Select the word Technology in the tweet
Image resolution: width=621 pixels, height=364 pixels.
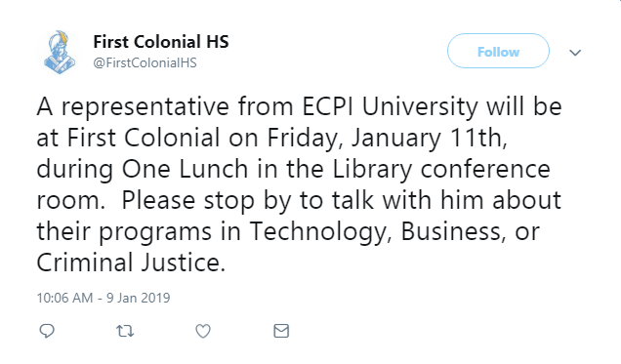[x=317, y=231]
